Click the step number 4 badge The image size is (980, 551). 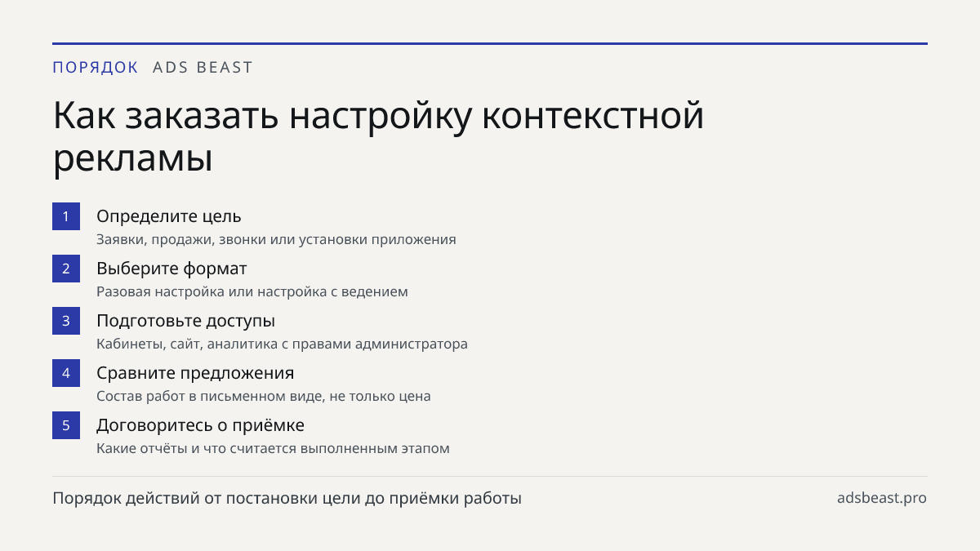tap(66, 373)
